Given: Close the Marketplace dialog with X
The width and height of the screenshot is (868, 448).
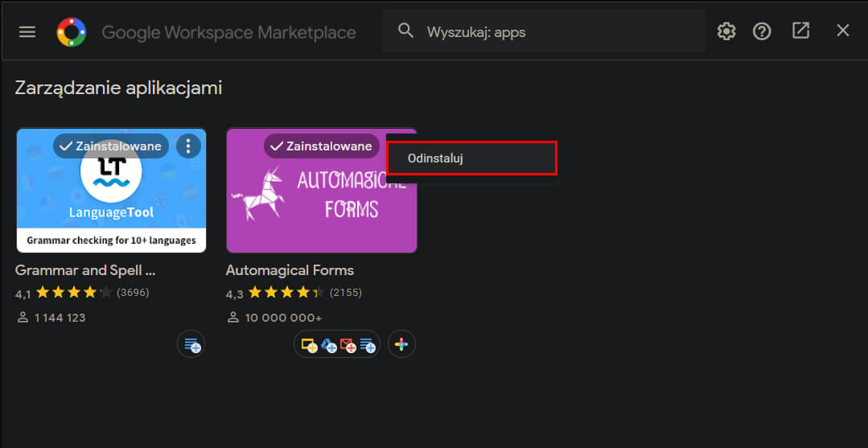Looking at the screenshot, I should (x=842, y=31).
